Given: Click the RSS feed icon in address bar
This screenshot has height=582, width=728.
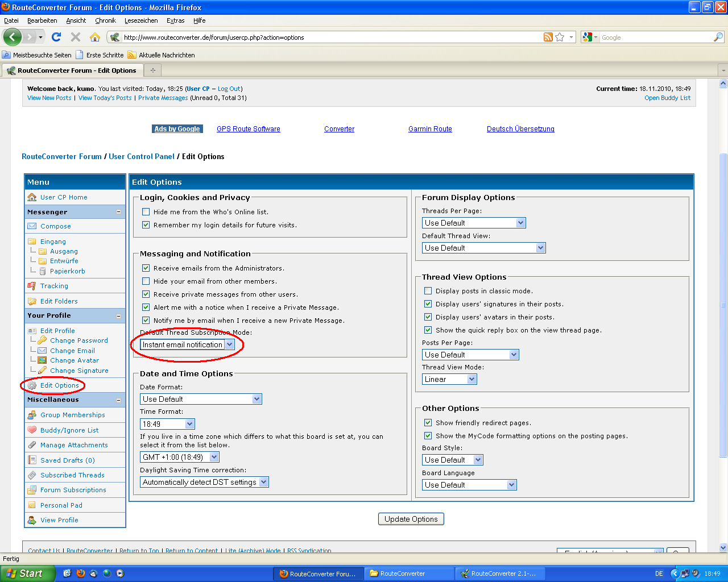Looking at the screenshot, I should pyautogui.click(x=548, y=37).
